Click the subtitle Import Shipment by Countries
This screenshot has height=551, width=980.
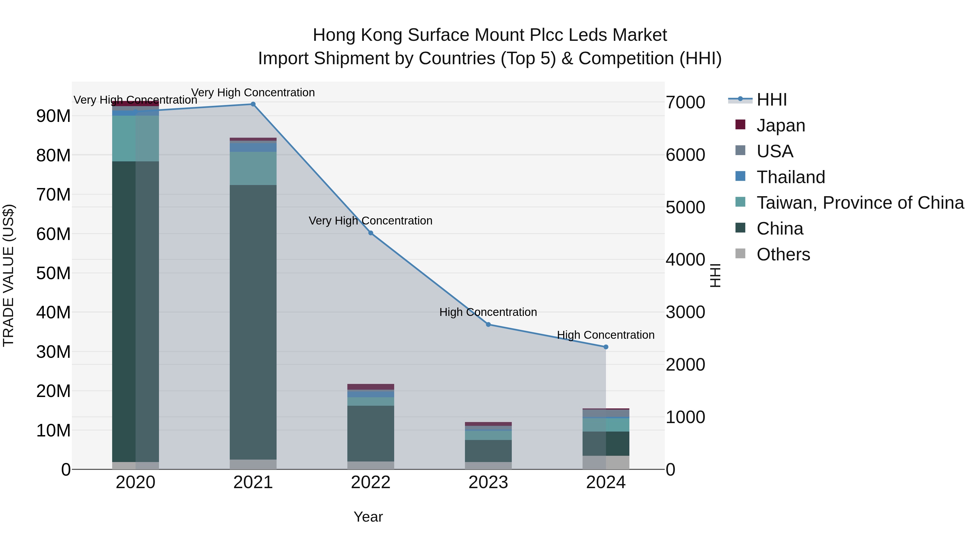point(490,59)
